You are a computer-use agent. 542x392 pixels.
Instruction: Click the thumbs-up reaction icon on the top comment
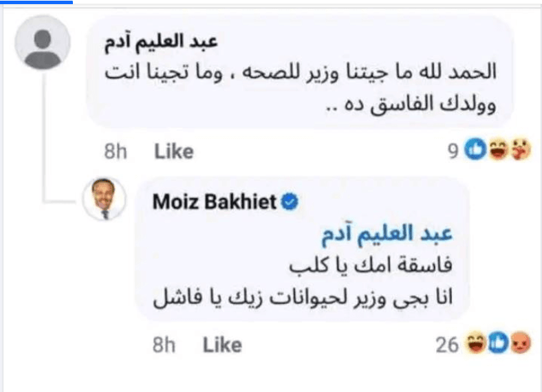click(x=476, y=151)
